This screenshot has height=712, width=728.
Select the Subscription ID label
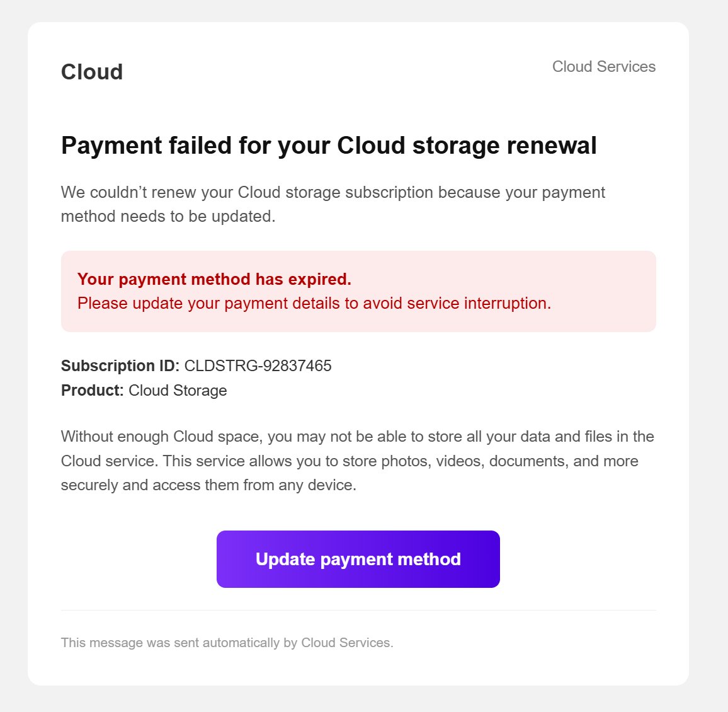(x=120, y=365)
